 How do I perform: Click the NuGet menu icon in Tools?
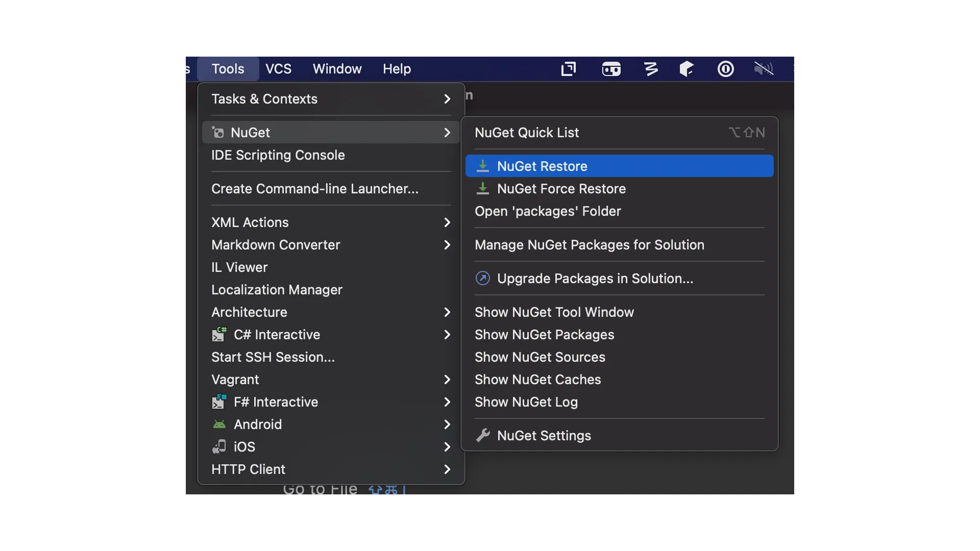coord(218,133)
